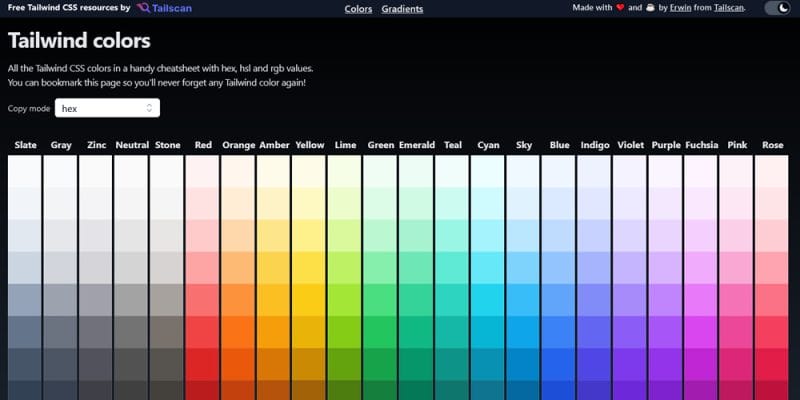Click the seventh Green column swatch

(381, 363)
